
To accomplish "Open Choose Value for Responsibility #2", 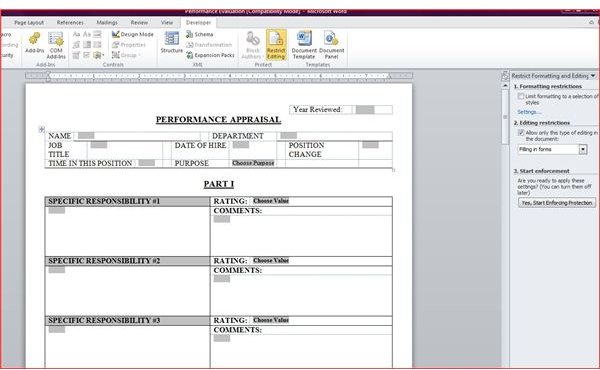I will [271, 261].
